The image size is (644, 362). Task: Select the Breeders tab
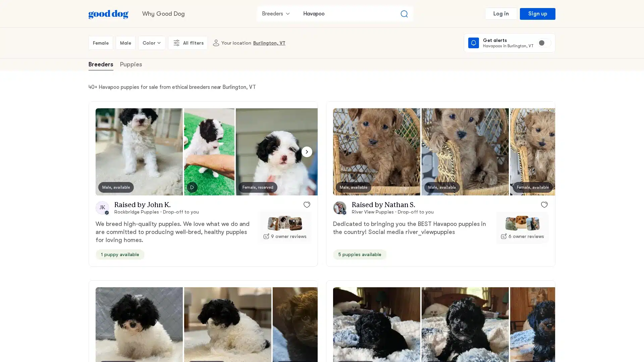[101, 64]
